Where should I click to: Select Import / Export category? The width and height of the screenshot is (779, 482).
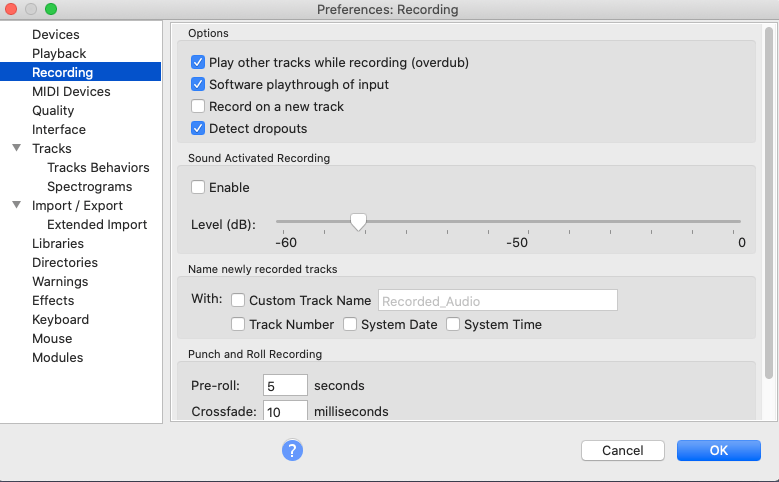(77, 205)
